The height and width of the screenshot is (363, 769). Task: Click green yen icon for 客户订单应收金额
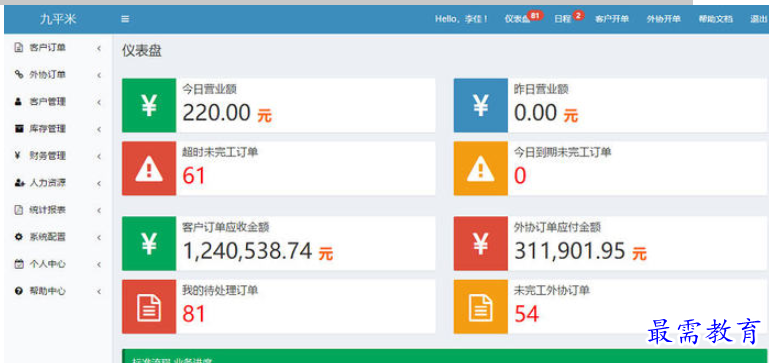click(149, 243)
